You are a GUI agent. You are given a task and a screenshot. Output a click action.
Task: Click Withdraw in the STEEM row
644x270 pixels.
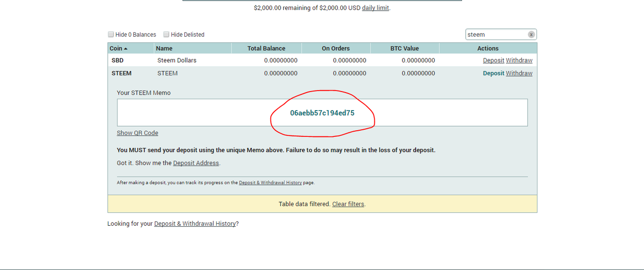point(519,73)
